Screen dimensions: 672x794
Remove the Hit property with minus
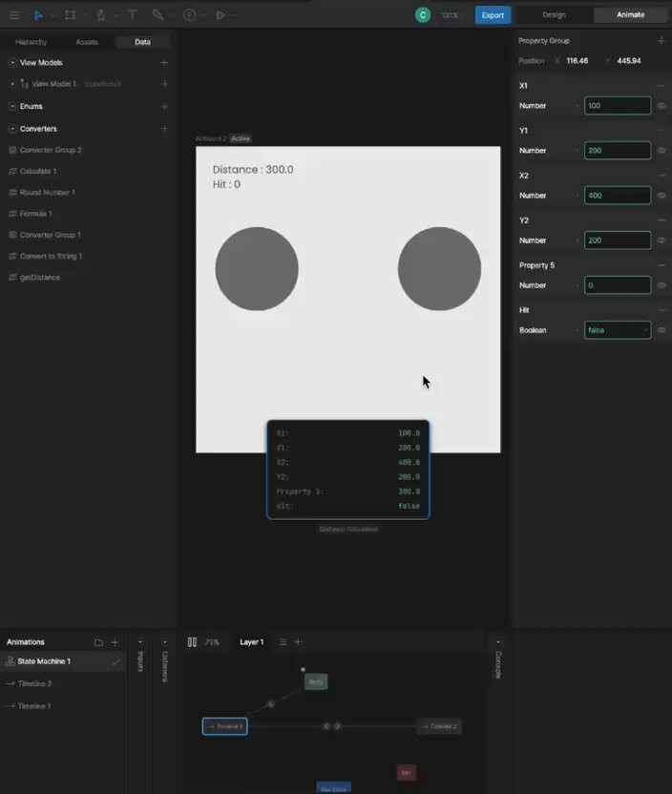661,310
